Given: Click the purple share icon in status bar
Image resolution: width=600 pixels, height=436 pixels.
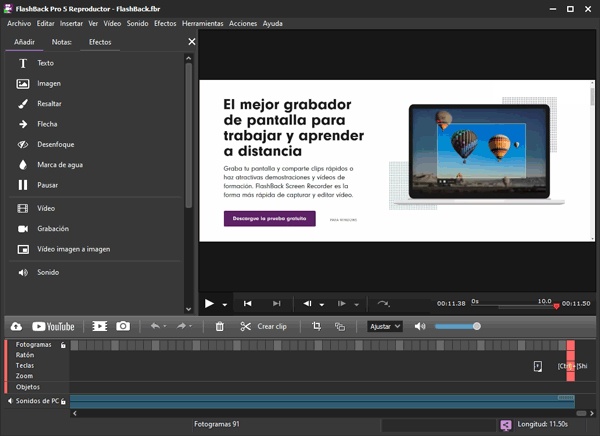Looking at the screenshot, I should pos(506,425).
